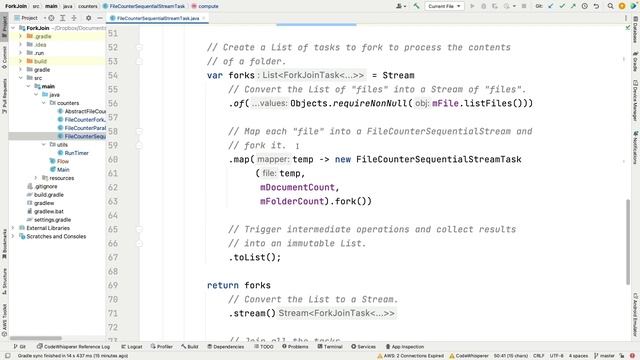Screen dimensions: 640x360
Task: Click Expand All in Project panel
Action: [x=62, y=18]
